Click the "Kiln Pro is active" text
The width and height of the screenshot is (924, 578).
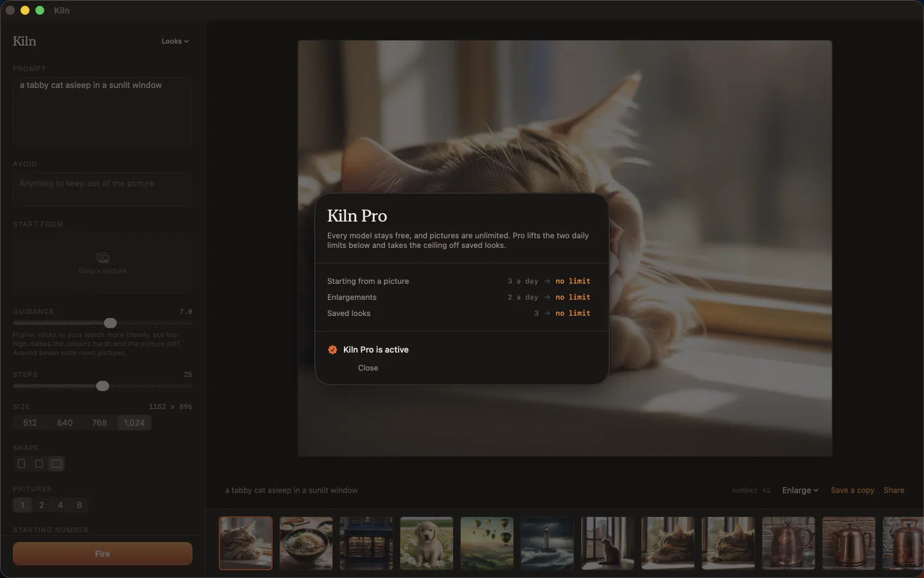376,350
